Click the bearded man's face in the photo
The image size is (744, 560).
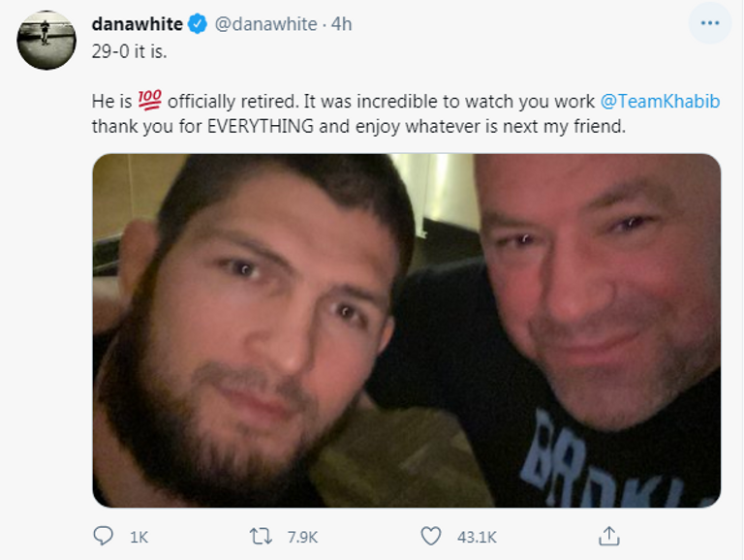pyautogui.click(x=262, y=320)
